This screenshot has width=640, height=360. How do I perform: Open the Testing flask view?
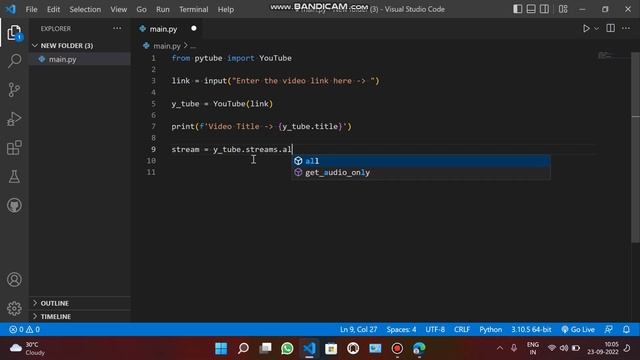coord(14,177)
